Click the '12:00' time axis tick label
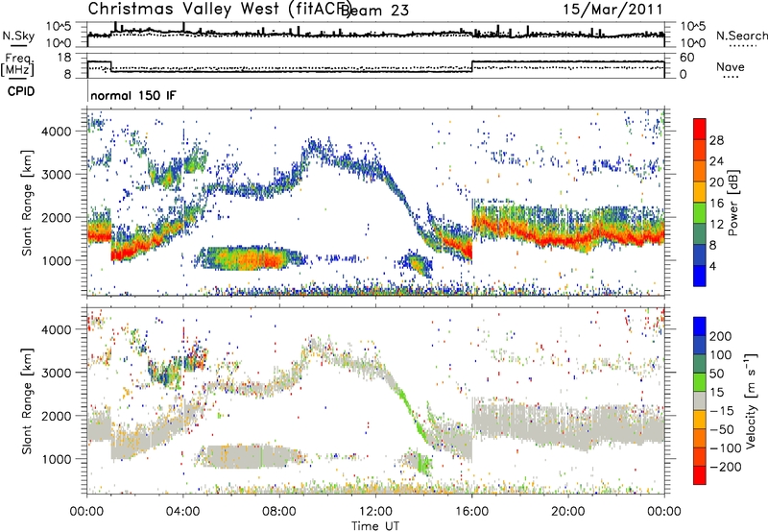The image size is (768, 532). pos(375,512)
